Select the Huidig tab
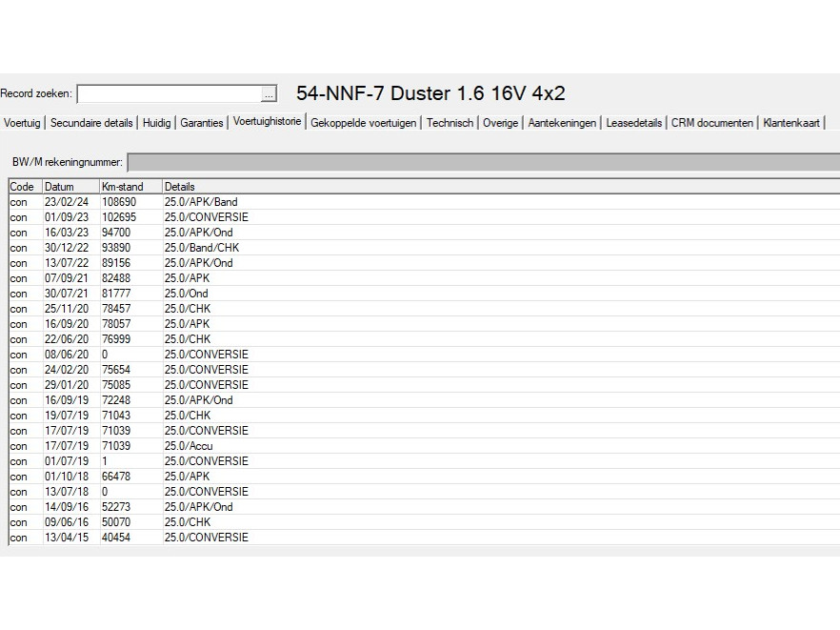This screenshot has width=840, height=630. (156, 123)
